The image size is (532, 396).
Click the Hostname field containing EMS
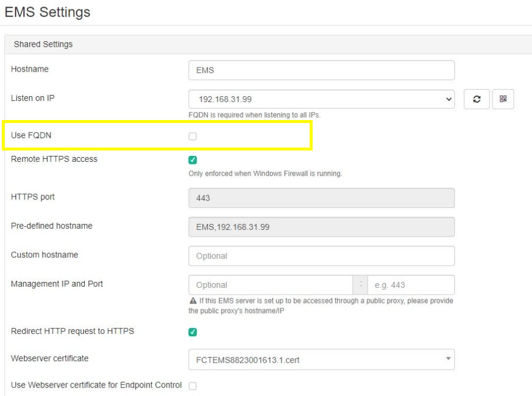pos(321,70)
